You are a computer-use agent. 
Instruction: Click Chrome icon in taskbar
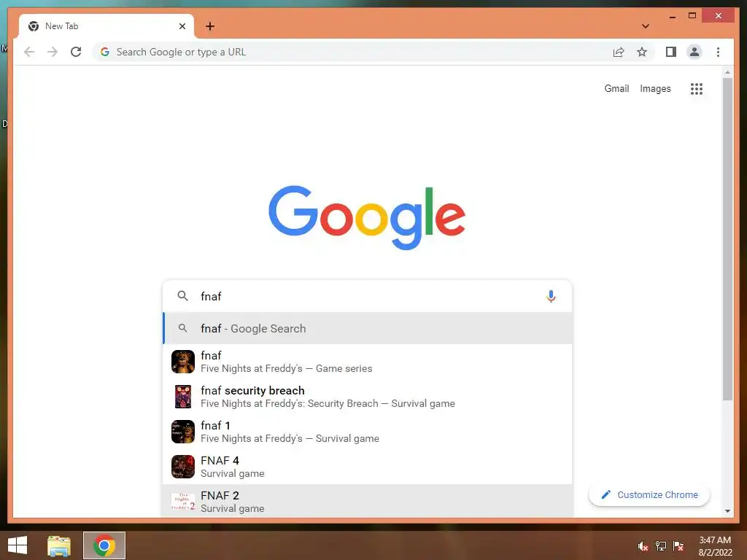point(104,545)
